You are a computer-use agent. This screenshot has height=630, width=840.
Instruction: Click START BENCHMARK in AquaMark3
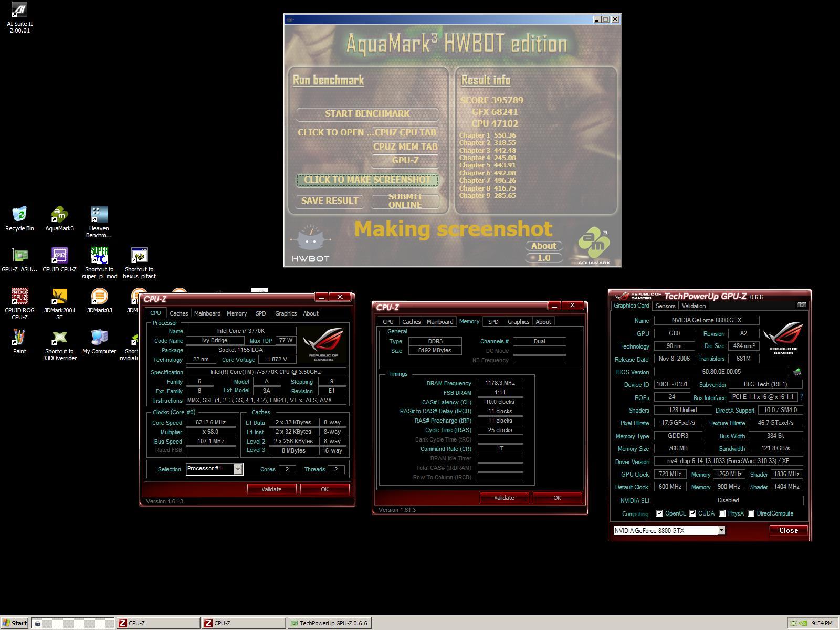(367, 114)
